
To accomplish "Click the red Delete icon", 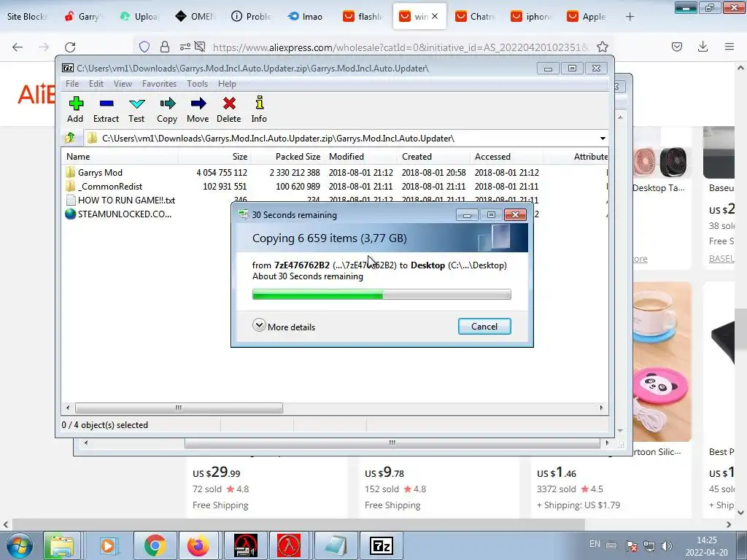I will tap(228, 109).
